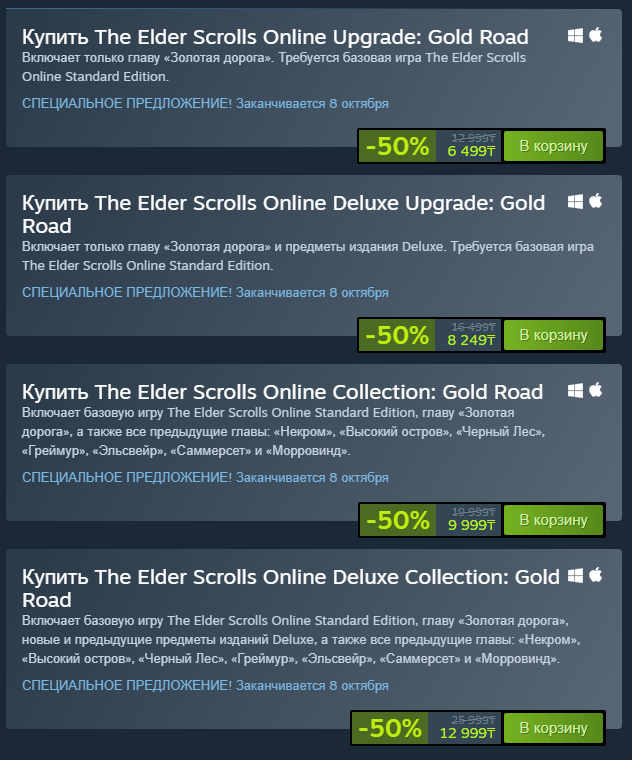Click the 8 249₸ discounted price
Image resolution: width=632 pixels, height=760 pixels.
pos(471,340)
